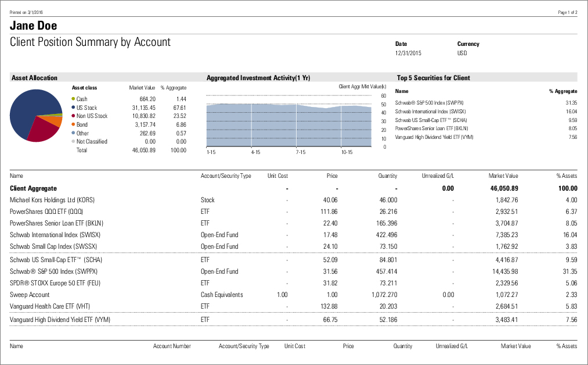The width and height of the screenshot is (588, 365).
Task: Click the green Cash legend dot
Action: click(x=73, y=99)
